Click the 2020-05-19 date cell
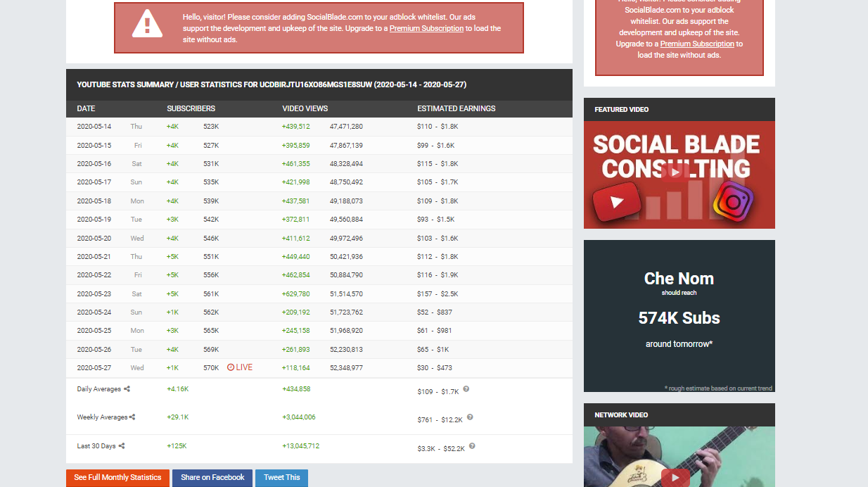The height and width of the screenshot is (487, 868). tap(94, 220)
